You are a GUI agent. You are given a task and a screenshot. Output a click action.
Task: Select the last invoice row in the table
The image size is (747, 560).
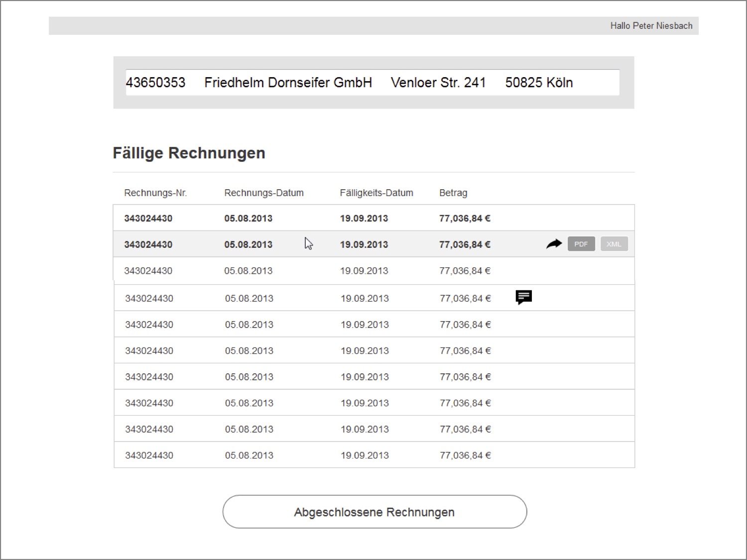click(374, 455)
